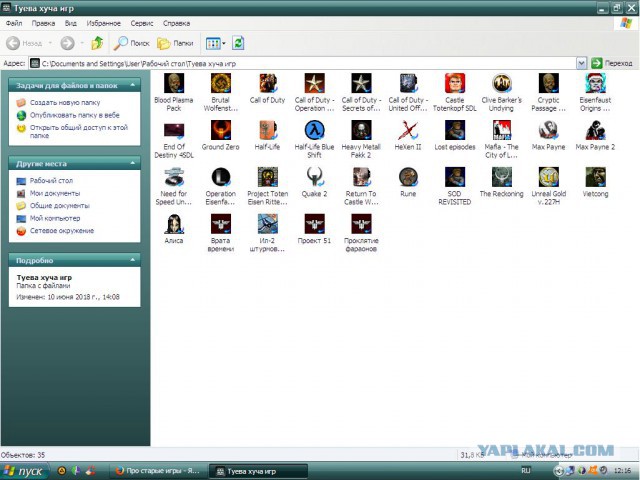
Task: Select the Vietcong shortcut
Action: click(x=595, y=177)
